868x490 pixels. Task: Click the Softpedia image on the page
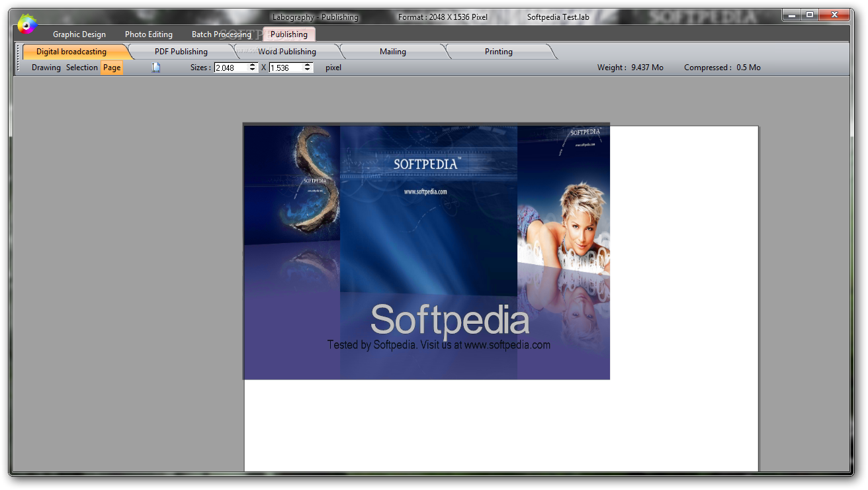coord(427,253)
